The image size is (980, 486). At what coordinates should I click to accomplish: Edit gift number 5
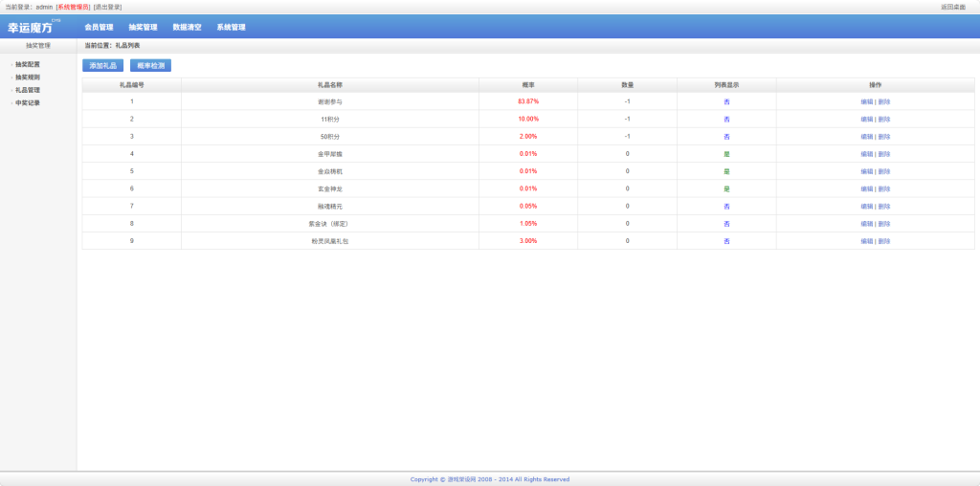tap(867, 172)
